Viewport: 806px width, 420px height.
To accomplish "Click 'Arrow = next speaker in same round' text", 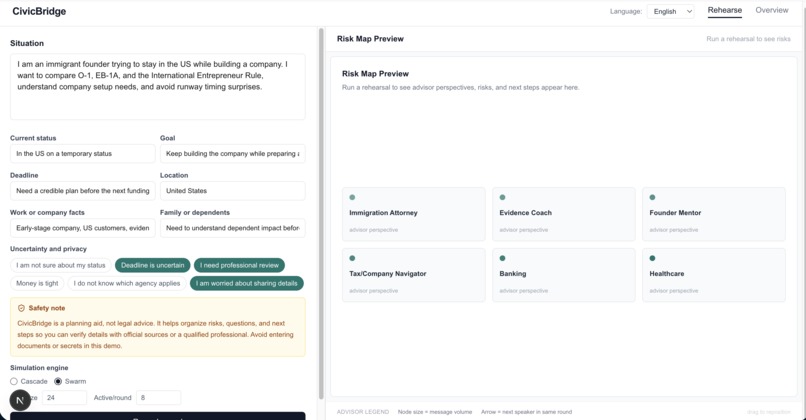I will [526, 412].
